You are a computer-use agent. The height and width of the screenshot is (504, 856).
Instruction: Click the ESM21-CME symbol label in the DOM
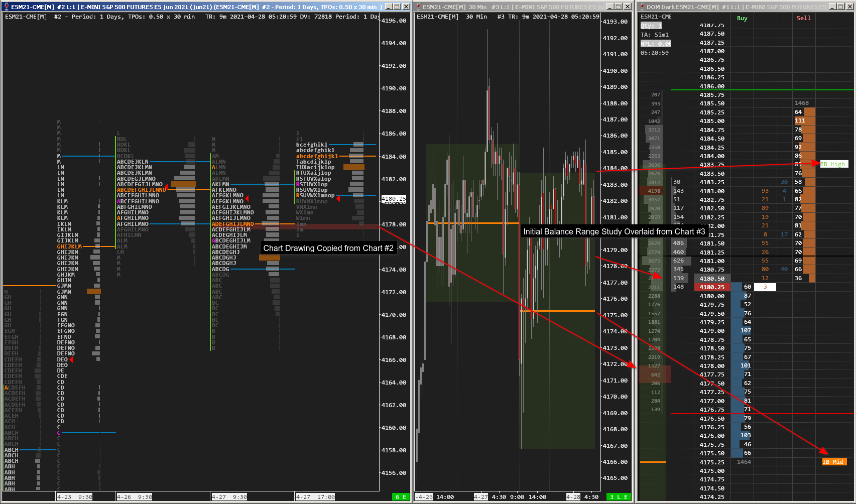coord(656,17)
